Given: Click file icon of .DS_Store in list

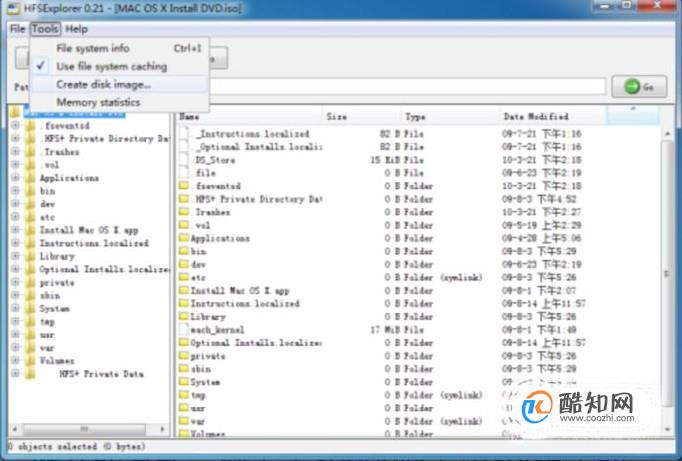Looking at the screenshot, I should (x=184, y=160).
